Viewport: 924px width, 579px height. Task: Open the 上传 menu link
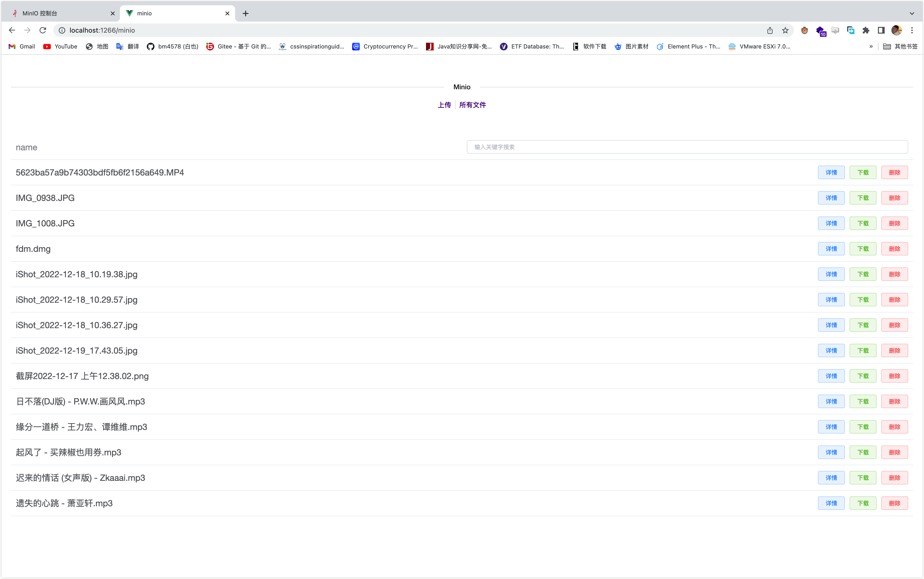444,105
